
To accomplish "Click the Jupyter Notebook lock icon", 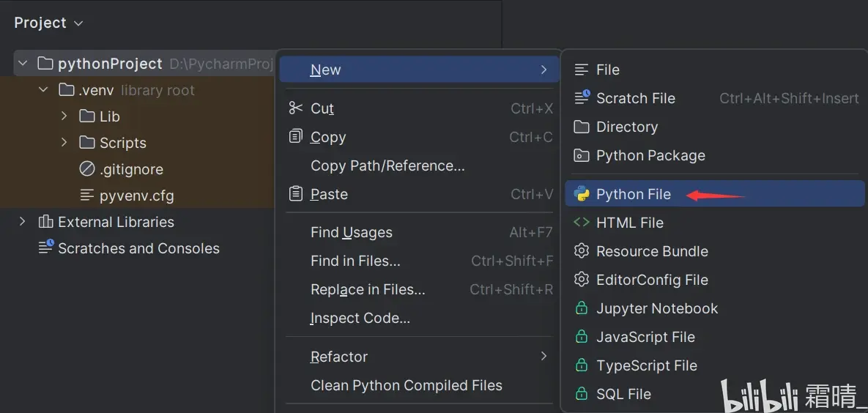I will point(582,308).
